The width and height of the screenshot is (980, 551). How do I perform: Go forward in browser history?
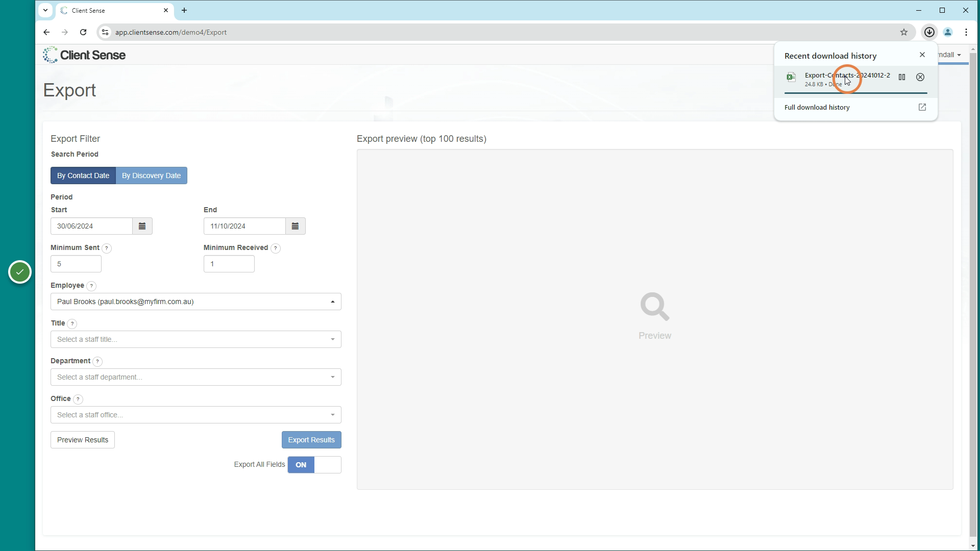[x=65, y=32]
